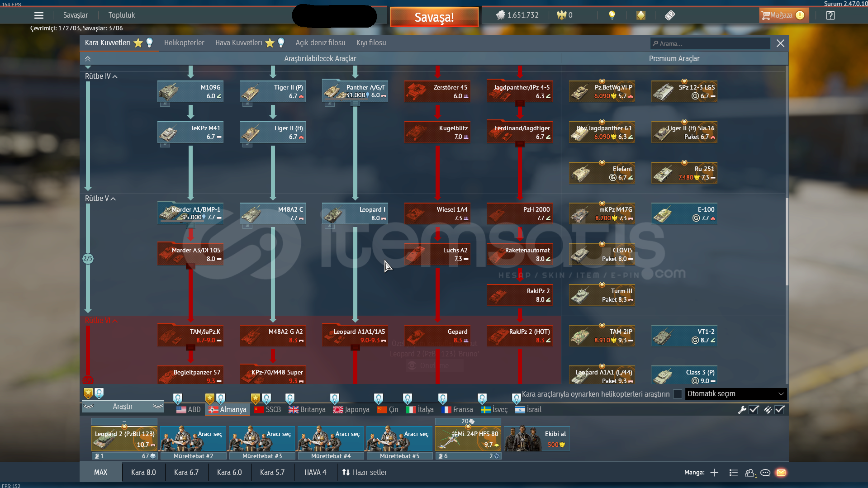Screen dimensions: 868x488
Task: Collapse Rütbe VI section
Action: tap(101, 320)
